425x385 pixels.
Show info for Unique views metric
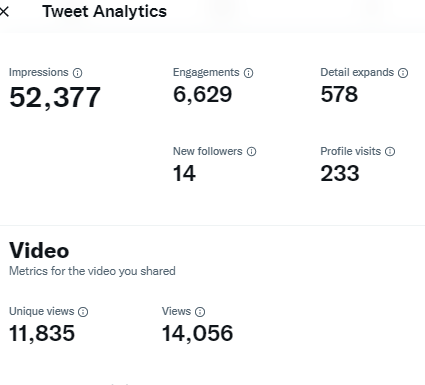83,312
